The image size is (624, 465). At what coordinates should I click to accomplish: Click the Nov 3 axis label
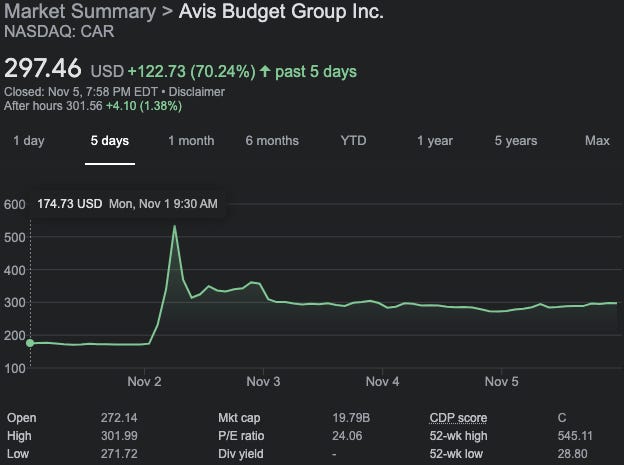263,381
